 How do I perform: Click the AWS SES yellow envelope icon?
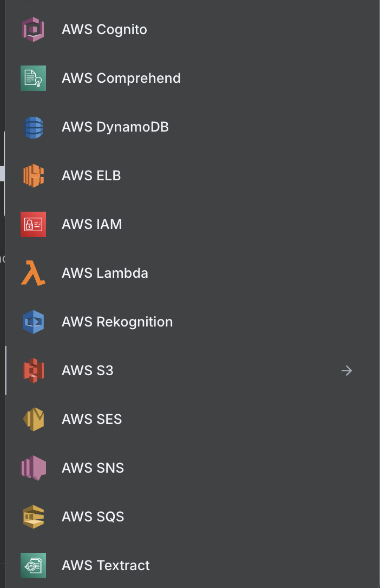pyautogui.click(x=34, y=419)
